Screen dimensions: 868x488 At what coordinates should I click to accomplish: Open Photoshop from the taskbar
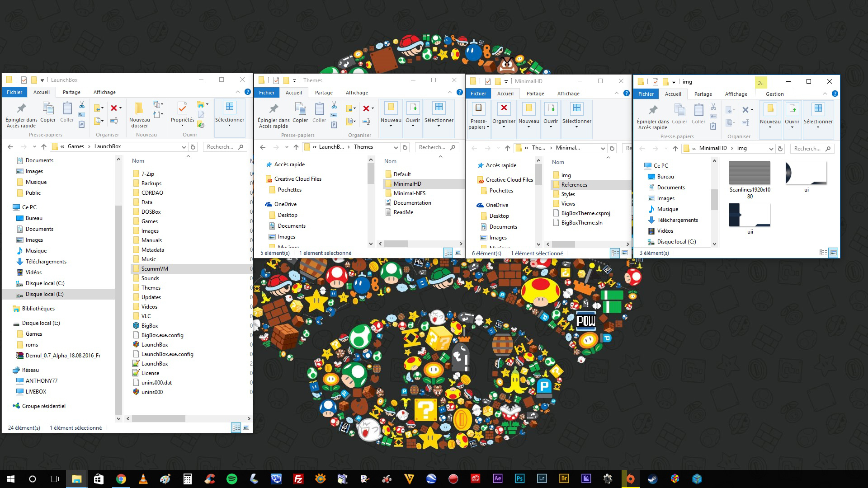pos(519,479)
